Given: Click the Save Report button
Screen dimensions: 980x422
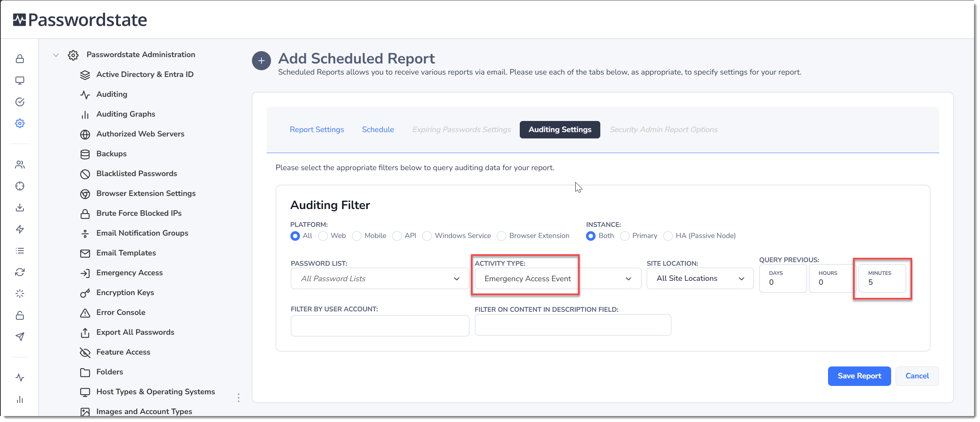Looking at the screenshot, I should 859,376.
